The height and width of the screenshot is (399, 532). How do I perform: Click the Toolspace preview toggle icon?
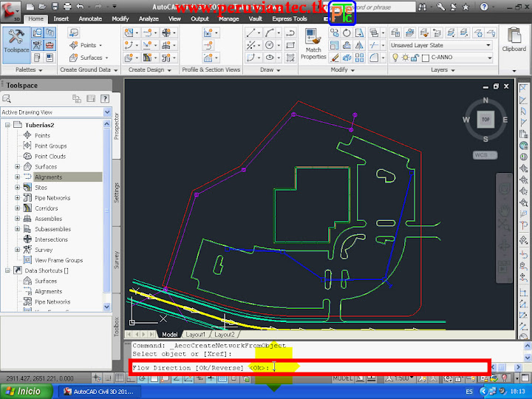[x=91, y=99]
